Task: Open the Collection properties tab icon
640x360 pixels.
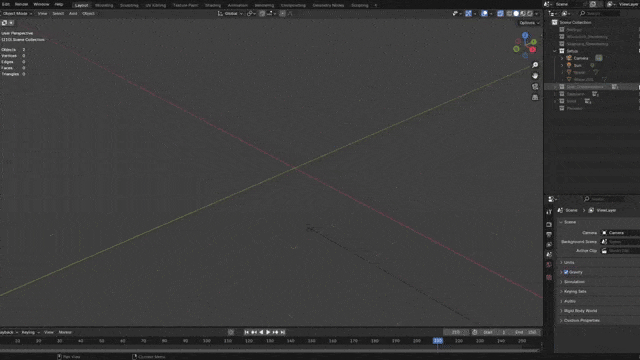Action: pos(549,277)
